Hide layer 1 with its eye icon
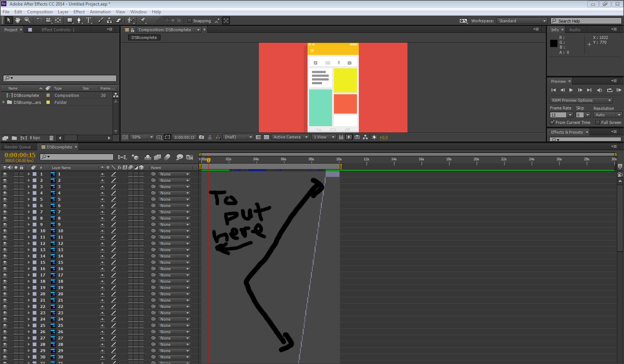This screenshot has height=364, width=624. (x=5, y=174)
